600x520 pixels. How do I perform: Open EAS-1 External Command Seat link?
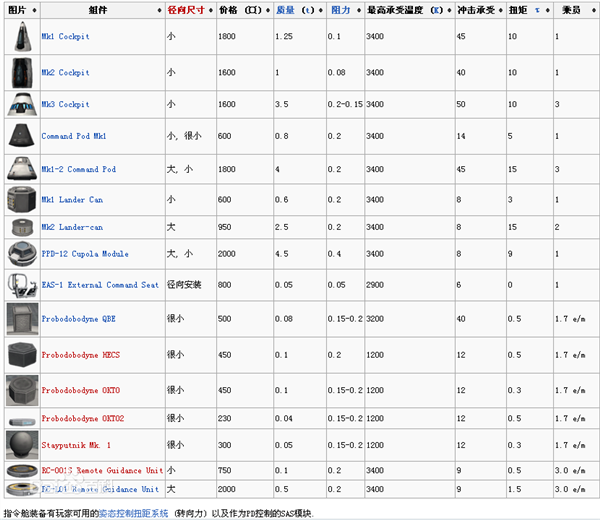click(x=100, y=285)
